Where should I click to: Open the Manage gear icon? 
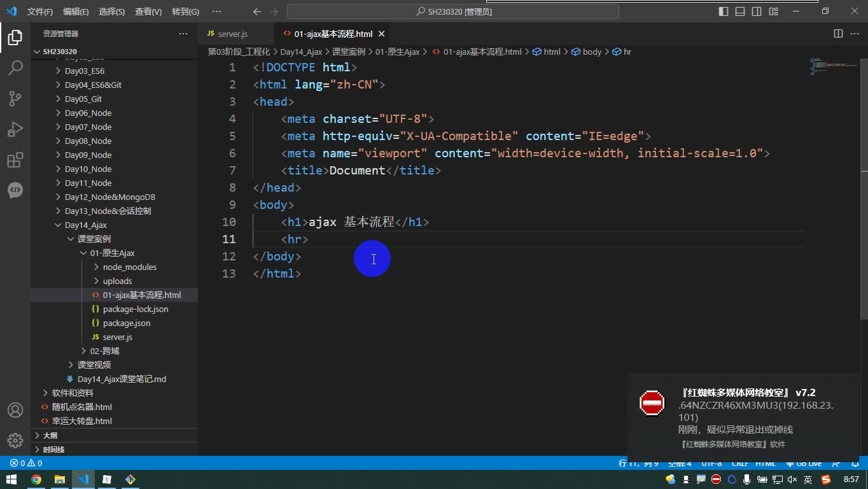click(15, 440)
